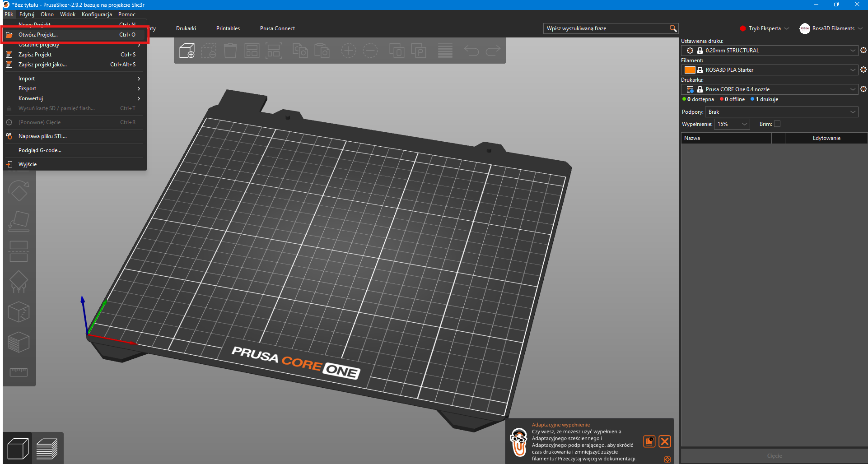The width and height of the screenshot is (868, 464).
Task: Click the Paste clipboard icon
Action: 322,51
